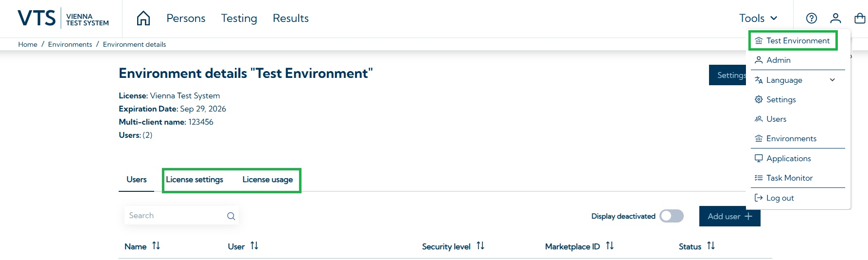This screenshot has width=868, height=260.
Task: Collapse the Tools dropdown menu
Action: [x=758, y=19]
